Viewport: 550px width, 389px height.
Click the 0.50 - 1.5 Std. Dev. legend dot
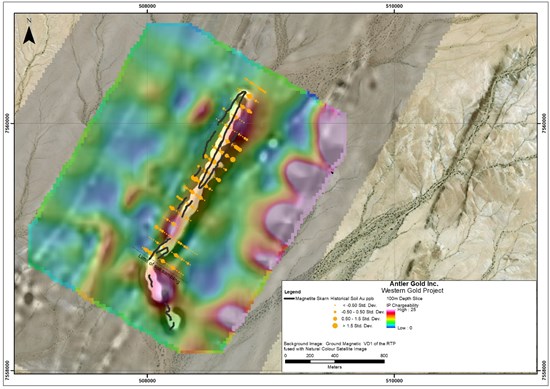[x=335, y=319]
